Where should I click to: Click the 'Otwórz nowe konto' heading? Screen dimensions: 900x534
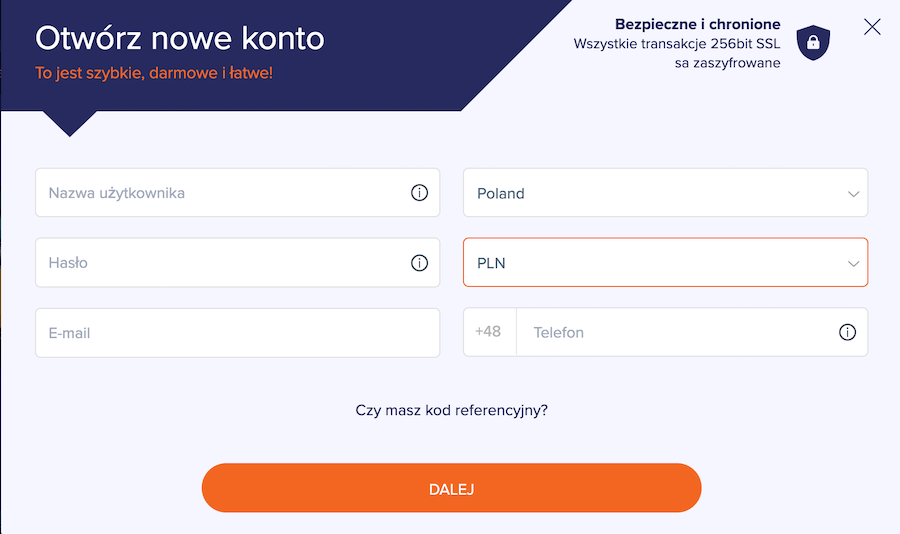point(180,38)
